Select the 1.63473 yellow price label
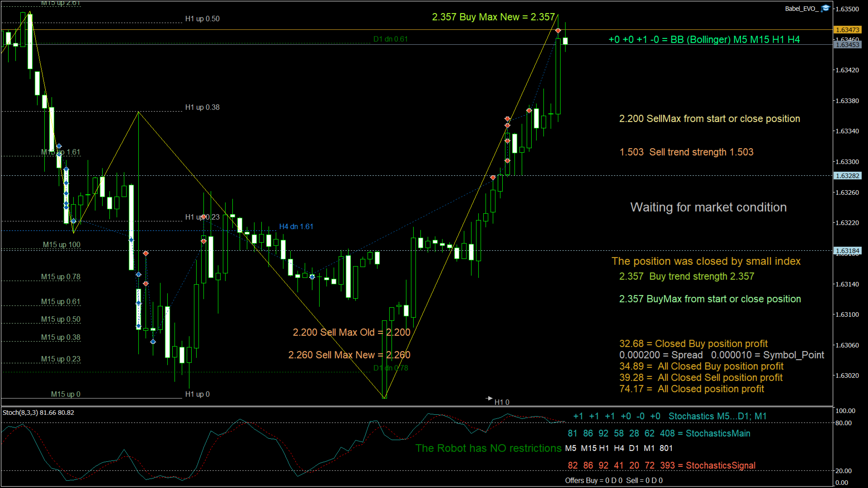This screenshot has height=488, width=868. [x=848, y=30]
